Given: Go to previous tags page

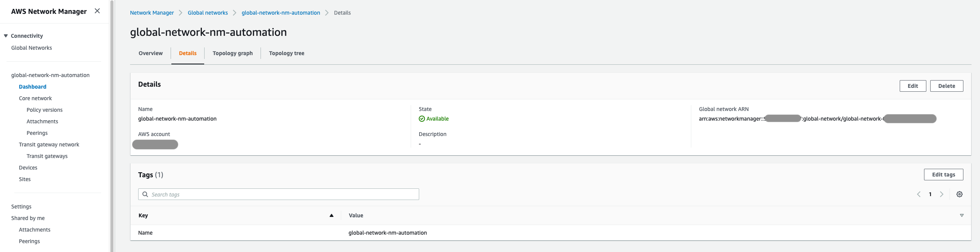Looking at the screenshot, I should (919, 194).
